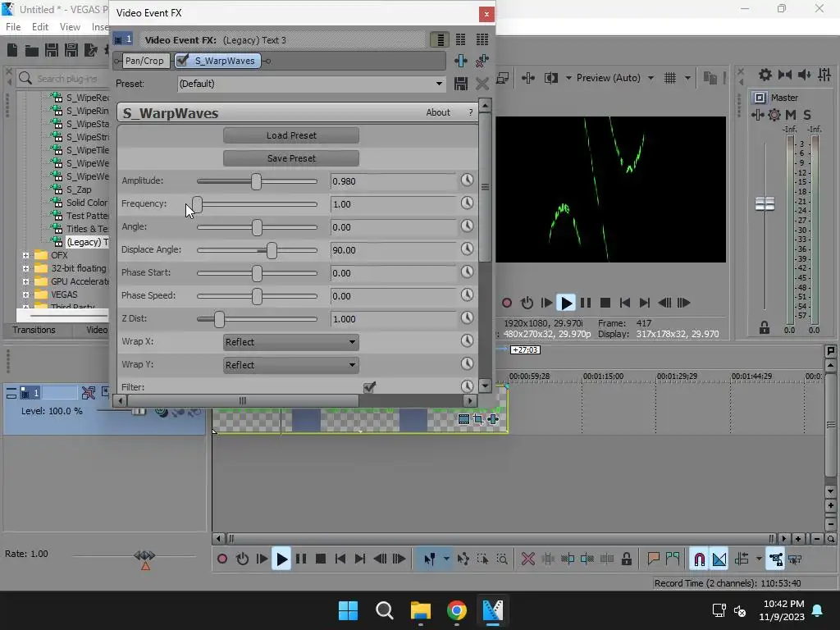Click the Downmix Output icon in Master Bus
The width and height of the screenshot is (840, 630).
coord(785,75)
